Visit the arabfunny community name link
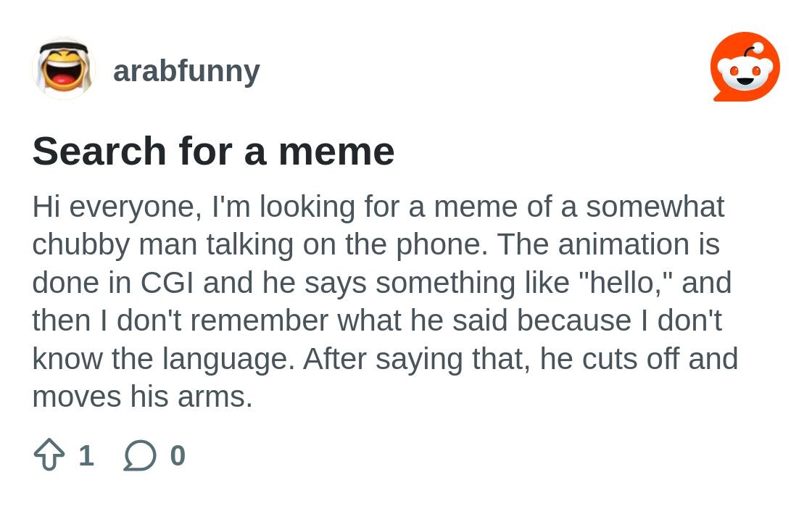Screen dimensions: 812x509 pyautogui.click(x=186, y=71)
